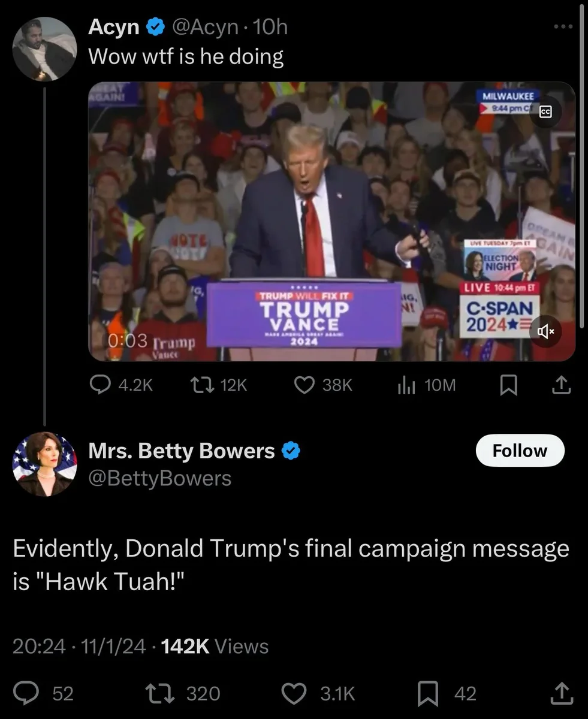The height and width of the screenshot is (719, 588).
Task: Share Acyn's post via the share icon
Action: pyautogui.click(x=561, y=385)
